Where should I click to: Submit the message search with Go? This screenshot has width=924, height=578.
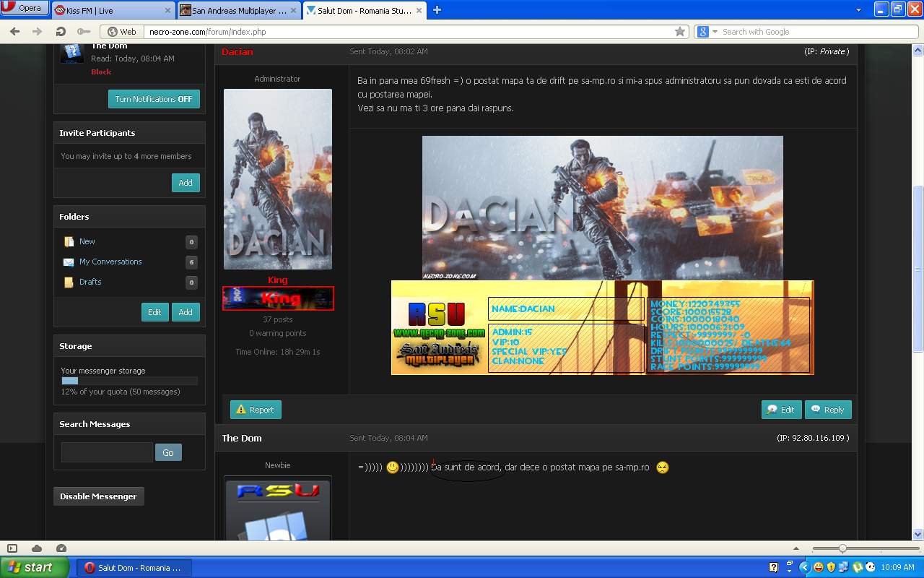tap(168, 452)
